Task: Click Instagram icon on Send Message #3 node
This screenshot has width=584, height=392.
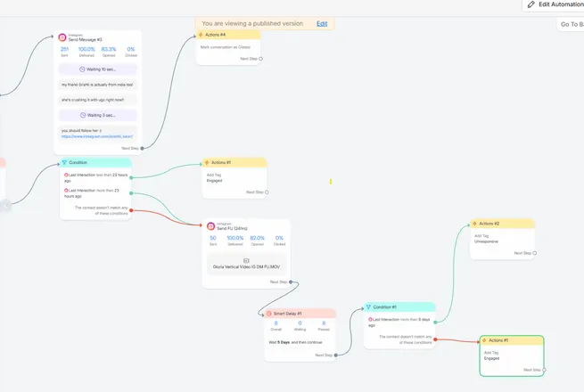Action: pyautogui.click(x=62, y=37)
